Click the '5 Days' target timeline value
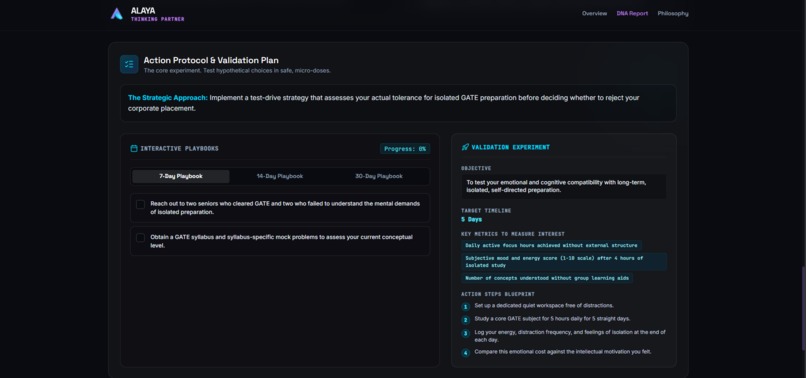Viewport: 806px width, 378px height. click(x=471, y=220)
